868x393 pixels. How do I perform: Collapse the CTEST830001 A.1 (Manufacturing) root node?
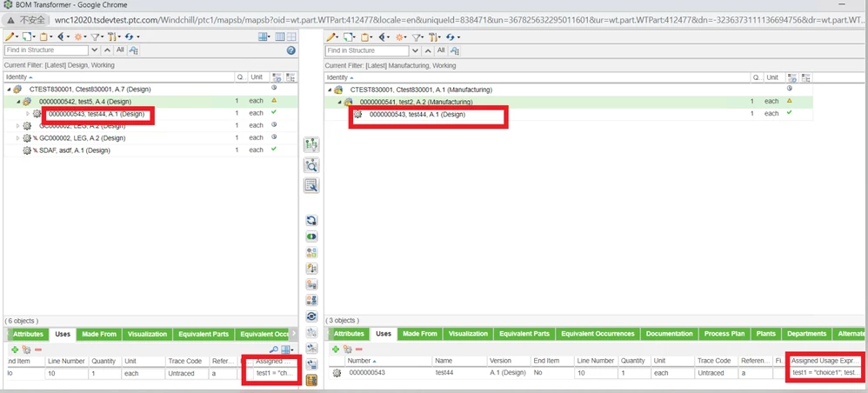[330, 90]
